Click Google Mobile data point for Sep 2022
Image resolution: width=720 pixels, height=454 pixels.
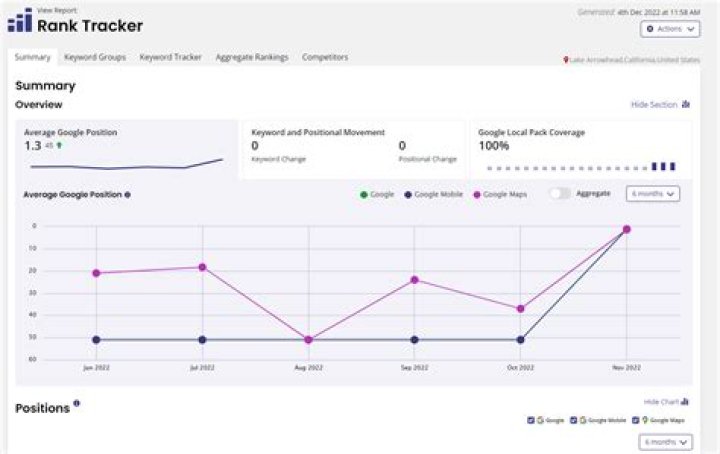pos(415,340)
